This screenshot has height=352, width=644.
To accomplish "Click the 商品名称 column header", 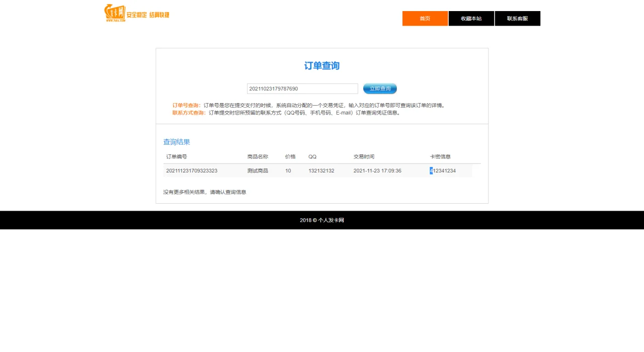I will pyautogui.click(x=257, y=156).
